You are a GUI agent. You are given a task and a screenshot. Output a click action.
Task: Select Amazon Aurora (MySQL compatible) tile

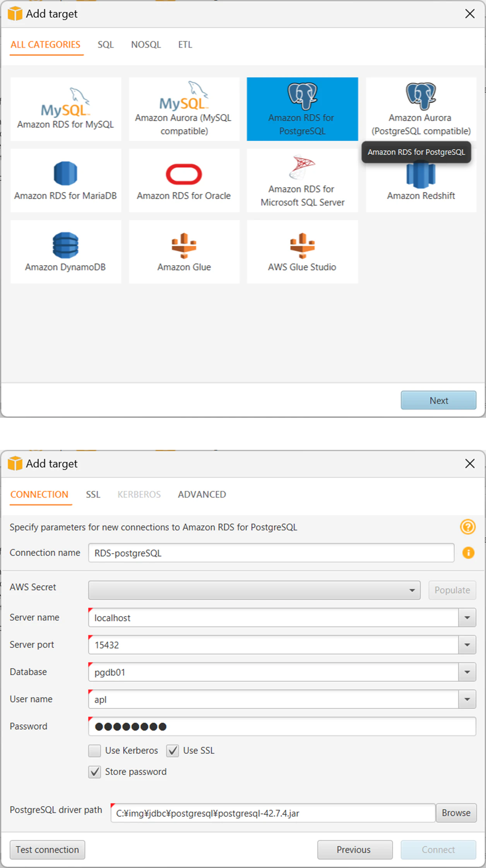tap(184, 109)
